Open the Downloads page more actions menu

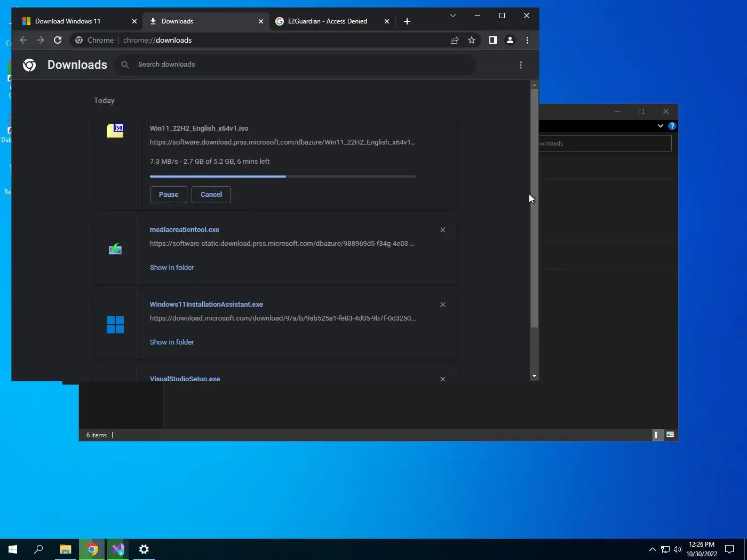click(x=521, y=65)
